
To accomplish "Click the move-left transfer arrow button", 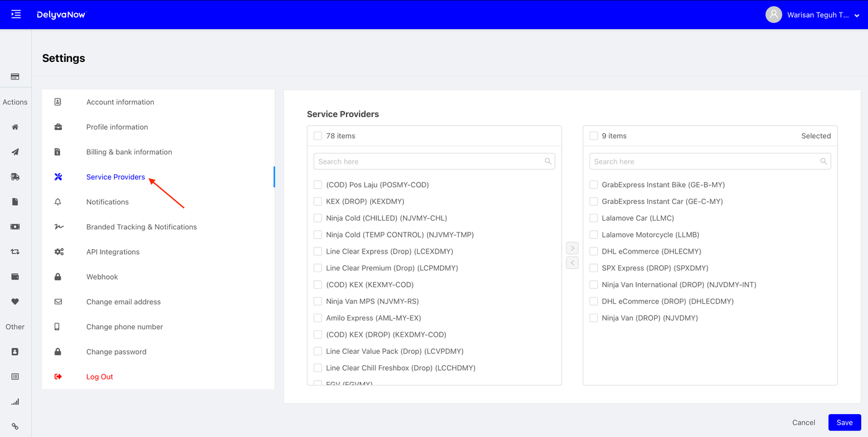I will (x=572, y=263).
